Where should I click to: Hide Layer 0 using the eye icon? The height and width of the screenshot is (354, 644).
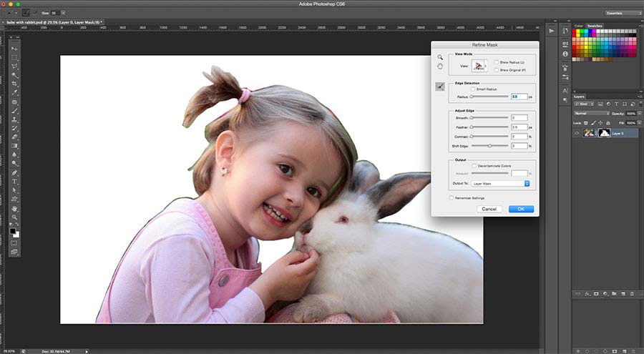click(x=577, y=133)
